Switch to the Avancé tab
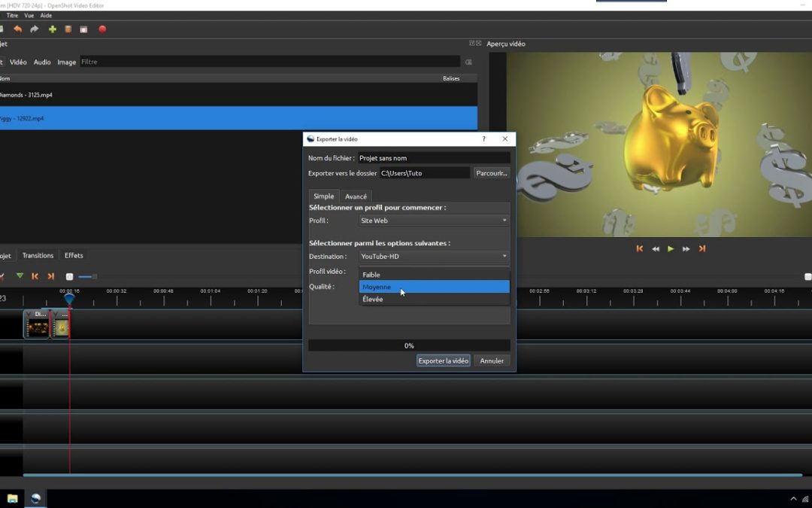This screenshot has width=812, height=508. tap(356, 196)
